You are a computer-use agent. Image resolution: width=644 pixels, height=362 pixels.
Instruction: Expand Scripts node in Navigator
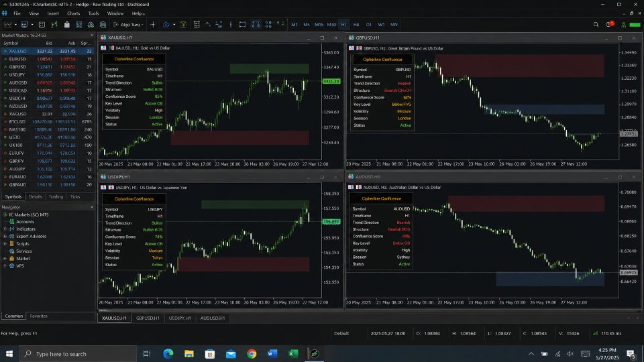click(x=5, y=244)
